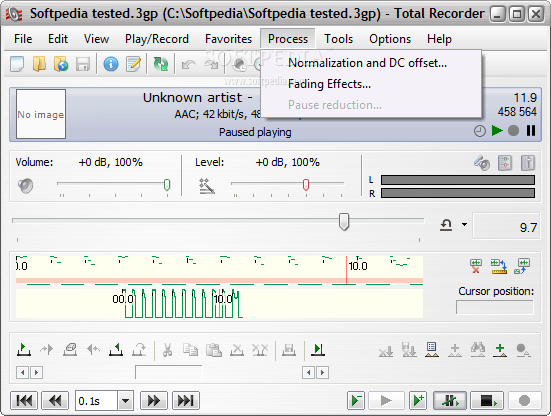The height and width of the screenshot is (416, 551).
Task: Click the scheduler clock icon in info panel
Action: click(480, 131)
